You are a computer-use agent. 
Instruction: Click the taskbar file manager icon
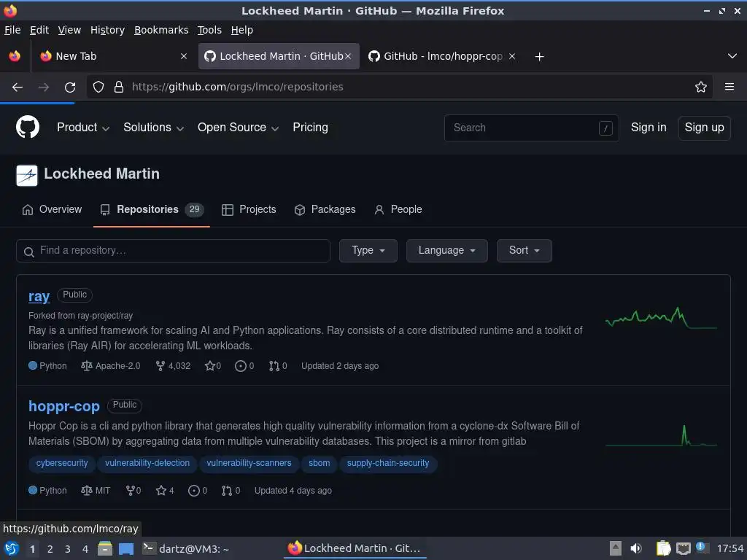(x=105, y=548)
